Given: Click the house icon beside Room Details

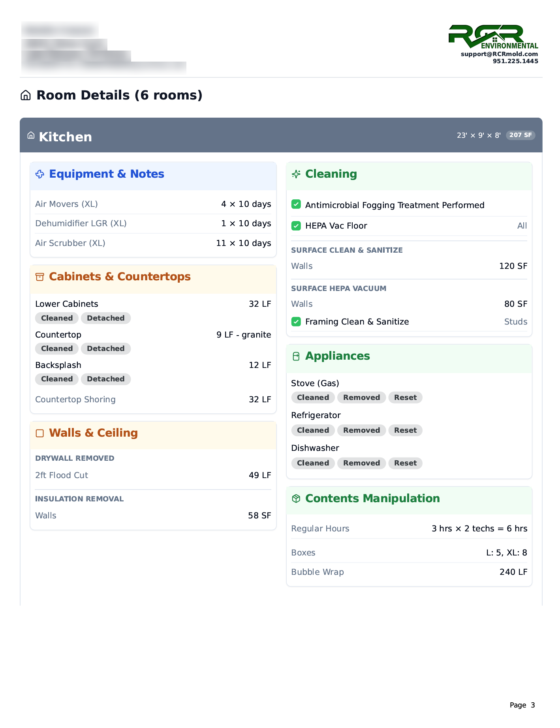Looking at the screenshot, I should coord(26,95).
